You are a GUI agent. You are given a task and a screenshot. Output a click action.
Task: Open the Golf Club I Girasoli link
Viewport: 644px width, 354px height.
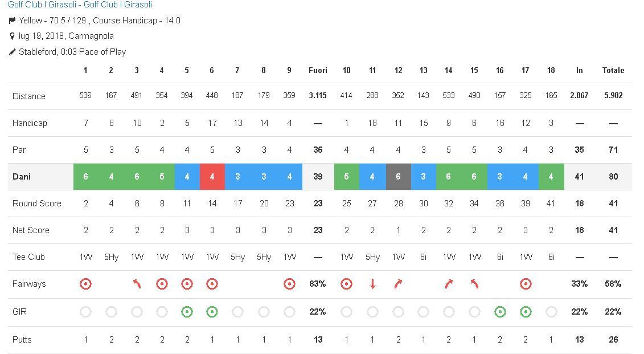point(80,5)
